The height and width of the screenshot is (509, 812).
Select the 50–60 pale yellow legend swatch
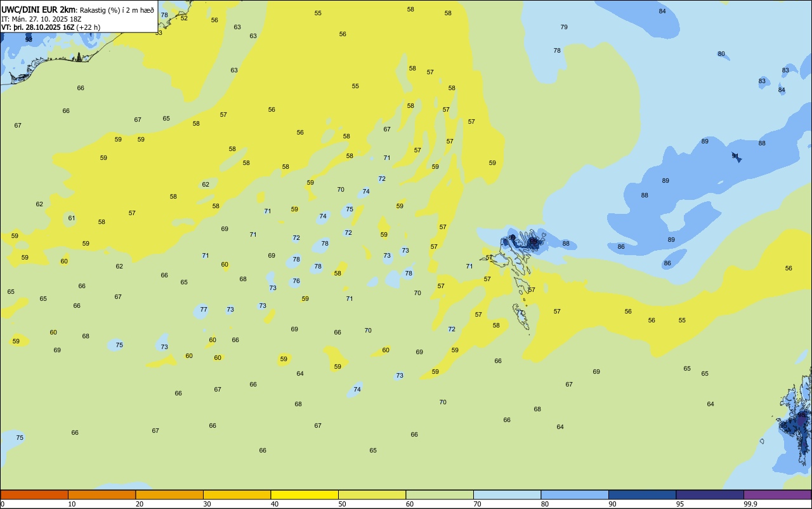pos(372,494)
